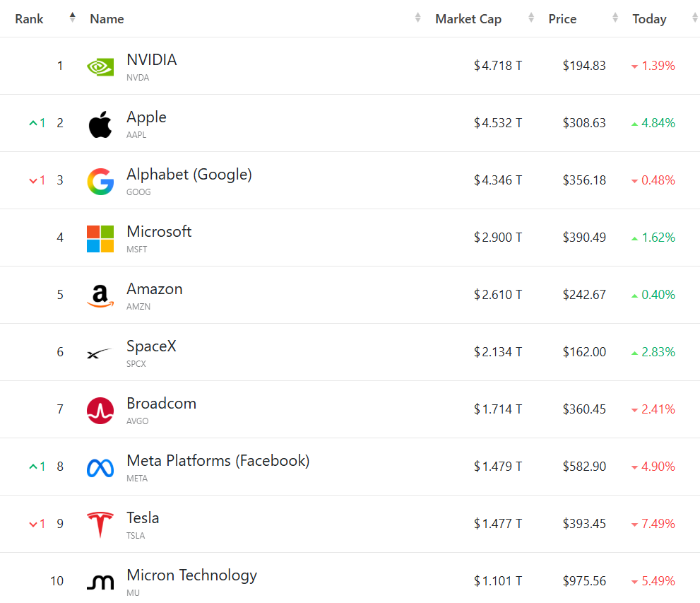Sort by Price using sort arrows
700x603 pixels.
click(615, 18)
